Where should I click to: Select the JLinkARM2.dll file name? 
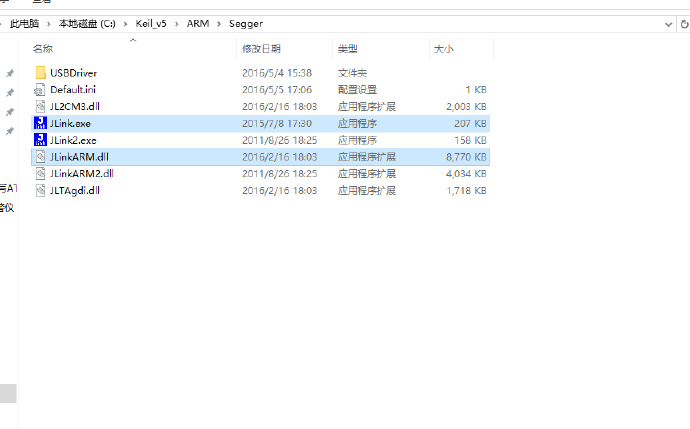pyautogui.click(x=82, y=174)
